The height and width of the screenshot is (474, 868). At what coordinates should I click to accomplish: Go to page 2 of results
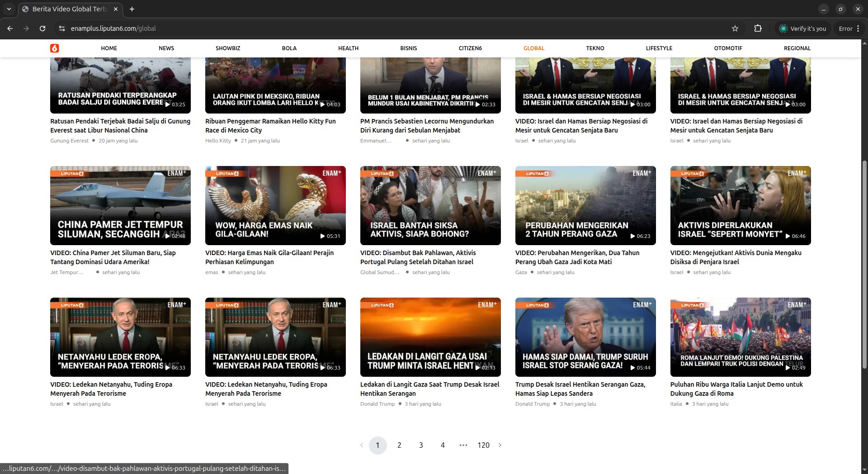coord(399,445)
